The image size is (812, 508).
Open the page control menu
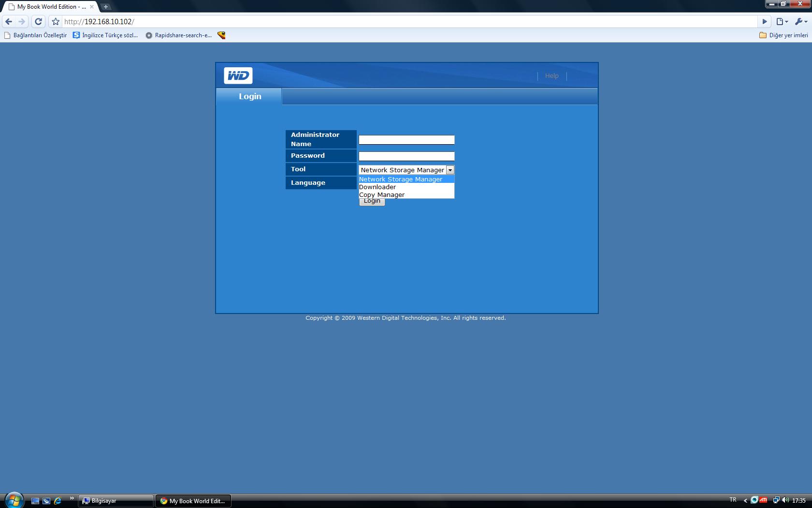click(782, 21)
